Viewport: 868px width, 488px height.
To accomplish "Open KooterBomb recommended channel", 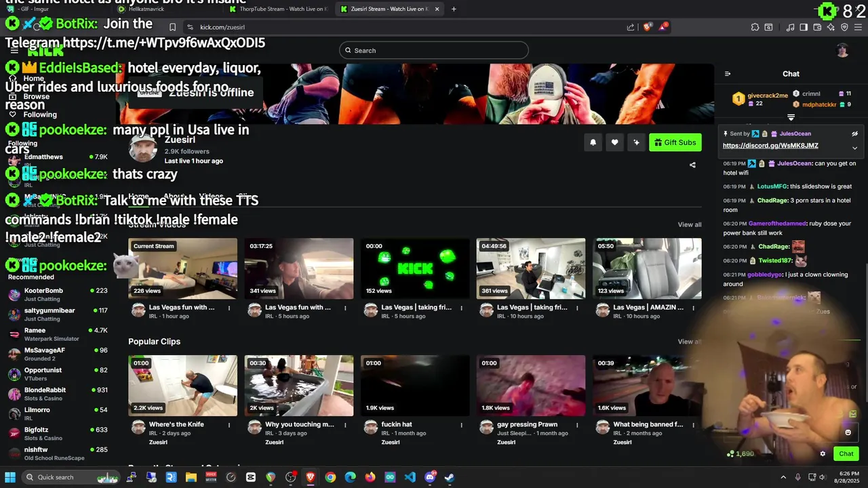I will point(58,295).
